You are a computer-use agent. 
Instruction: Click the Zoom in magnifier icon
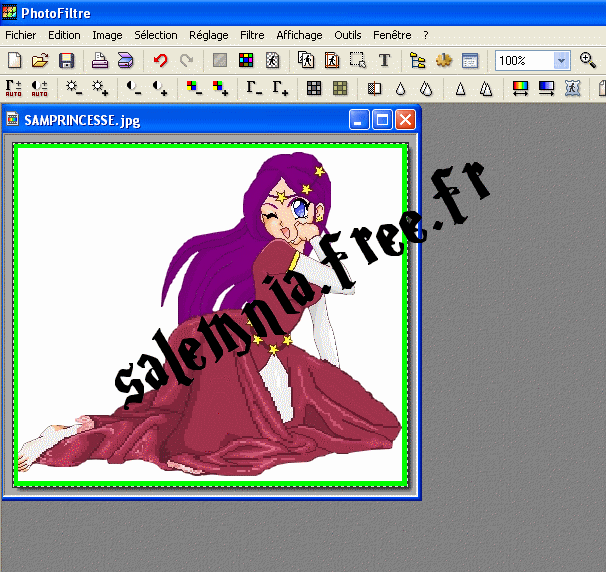[588, 61]
